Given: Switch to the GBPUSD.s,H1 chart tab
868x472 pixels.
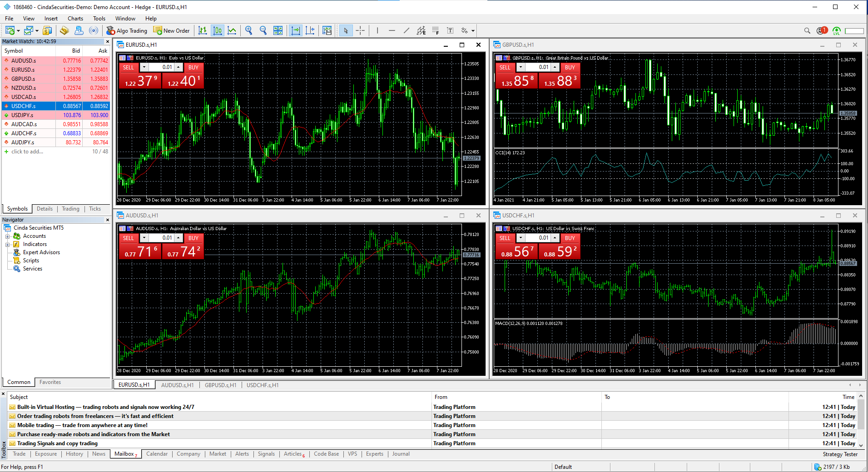Looking at the screenshot, I should click(x=220, y=385).
